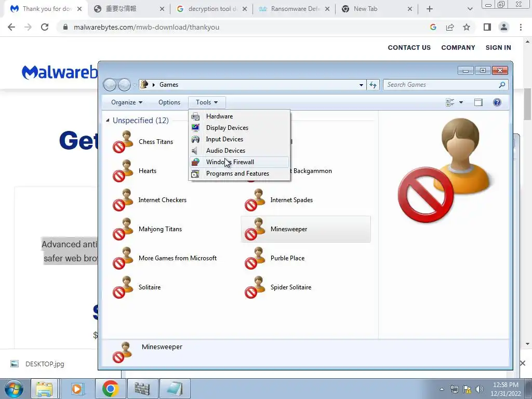This screenshot has height=399, width=532.
Task: Open a new Chrome tab
Action: point(430,9)
